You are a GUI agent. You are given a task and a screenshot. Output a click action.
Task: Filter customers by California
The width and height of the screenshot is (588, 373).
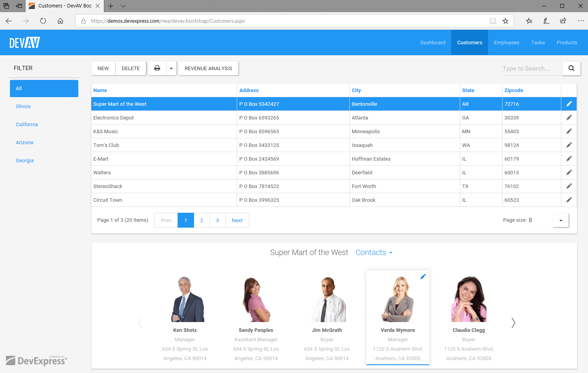(27, 125)
